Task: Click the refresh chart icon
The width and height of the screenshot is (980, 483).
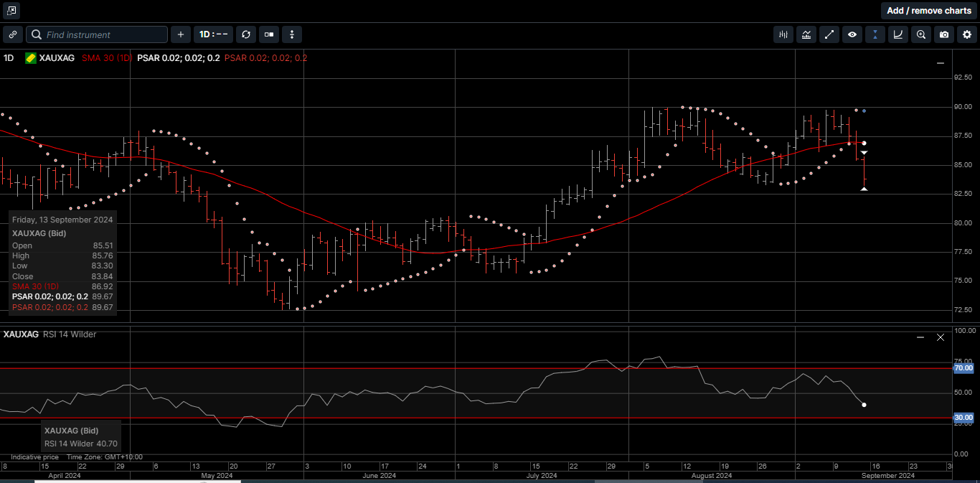Action: [246, 34]
